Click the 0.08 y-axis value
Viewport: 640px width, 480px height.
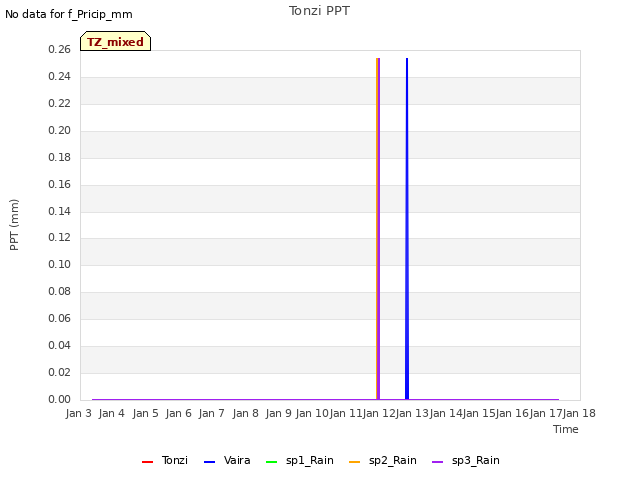(59, 291)
